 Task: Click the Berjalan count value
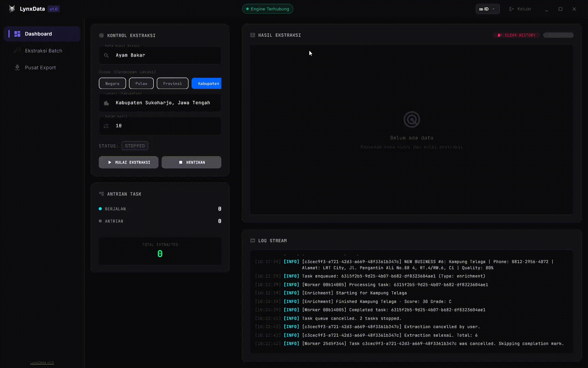(219, 209)
